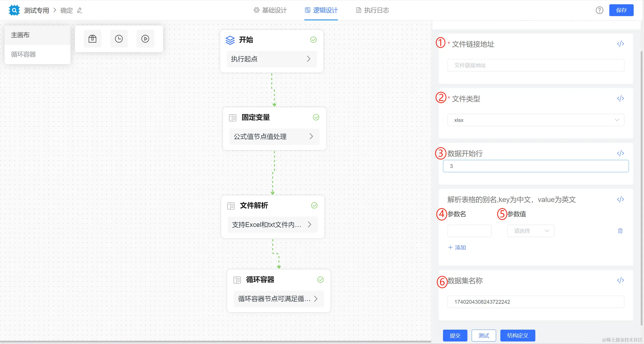Click the package box icon in toolbar
644x344 pixels.
92,39
